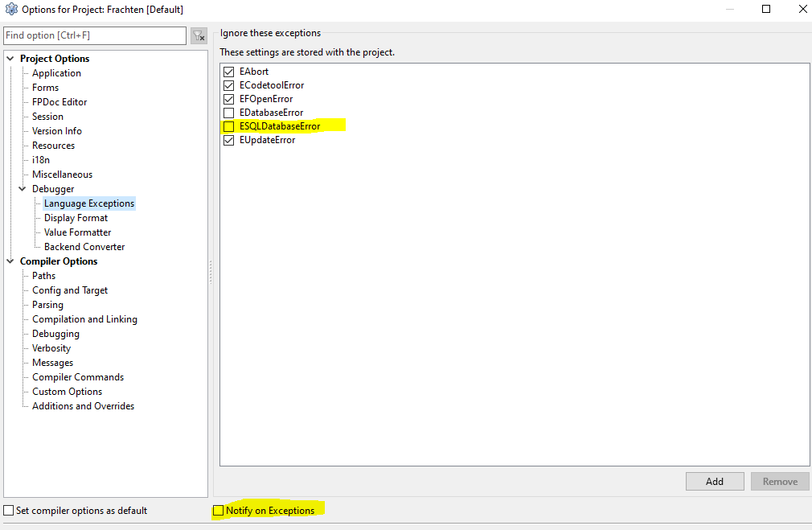
Task: Select Paths under Compiler Options
Action: click(44, 276)
